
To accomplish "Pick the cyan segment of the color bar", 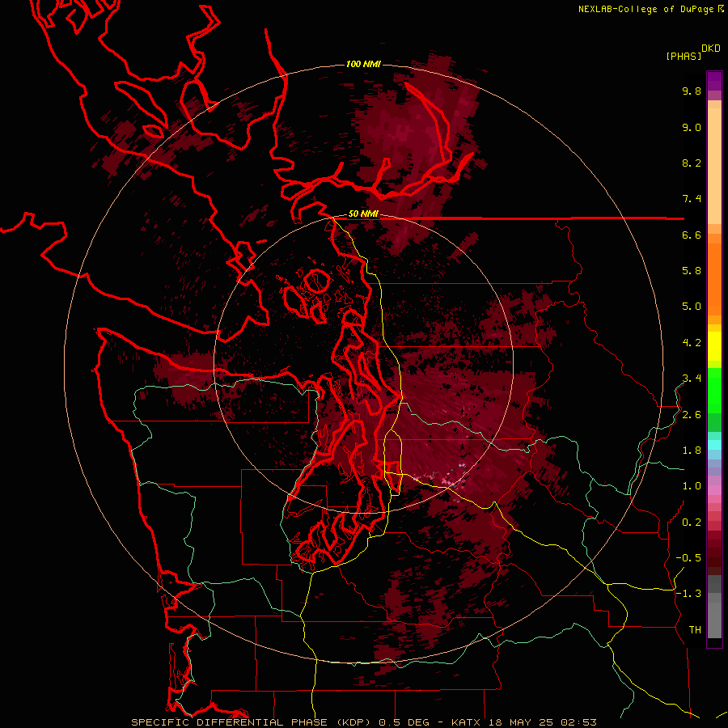I will pos(714,444).
